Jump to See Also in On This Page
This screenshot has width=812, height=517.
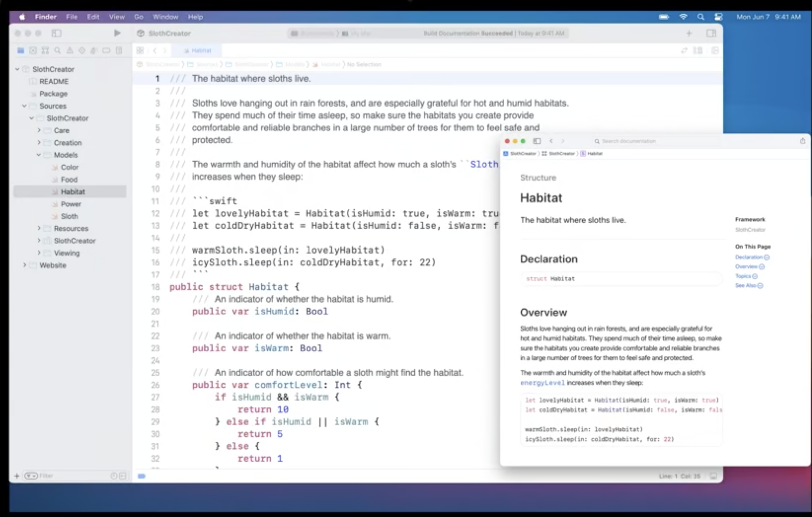point(749,285)
